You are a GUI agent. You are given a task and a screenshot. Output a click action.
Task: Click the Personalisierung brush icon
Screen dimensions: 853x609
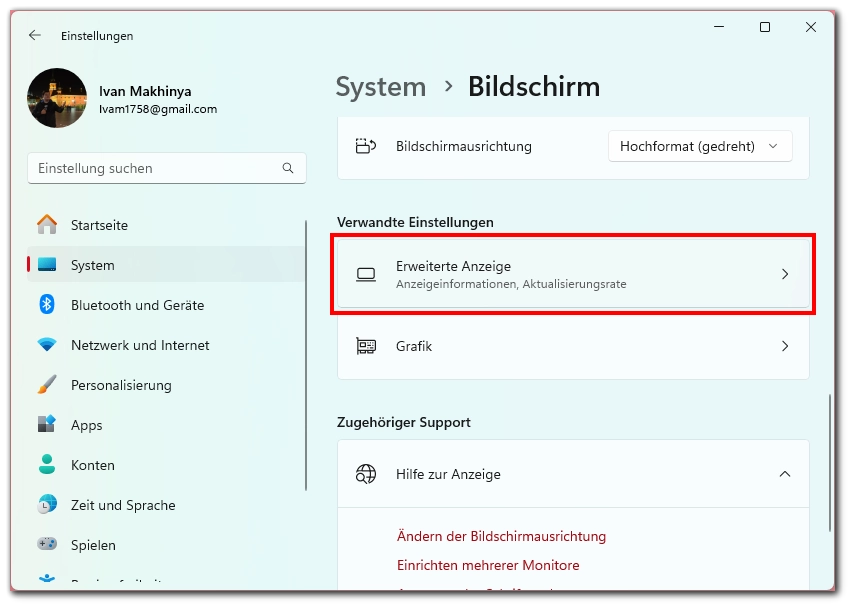[47, 384]
